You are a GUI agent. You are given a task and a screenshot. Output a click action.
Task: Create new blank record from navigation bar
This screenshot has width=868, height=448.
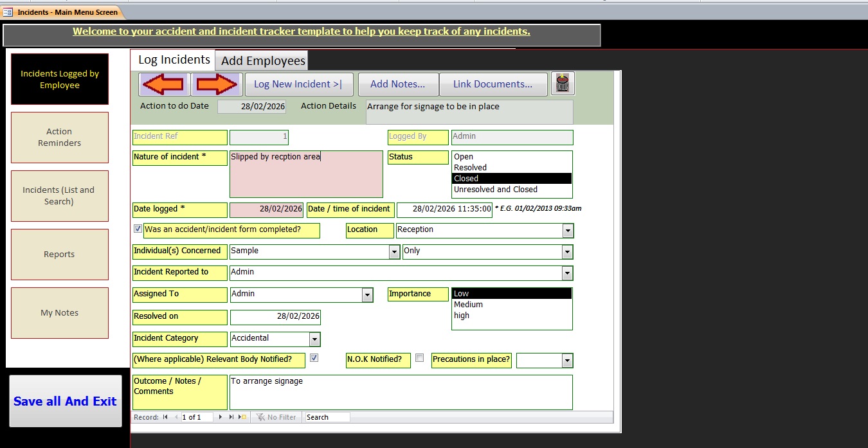pos(242,417)
